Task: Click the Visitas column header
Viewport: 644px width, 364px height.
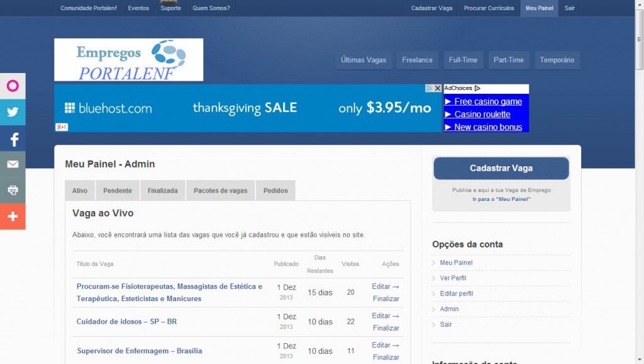Action: point(350,264)
